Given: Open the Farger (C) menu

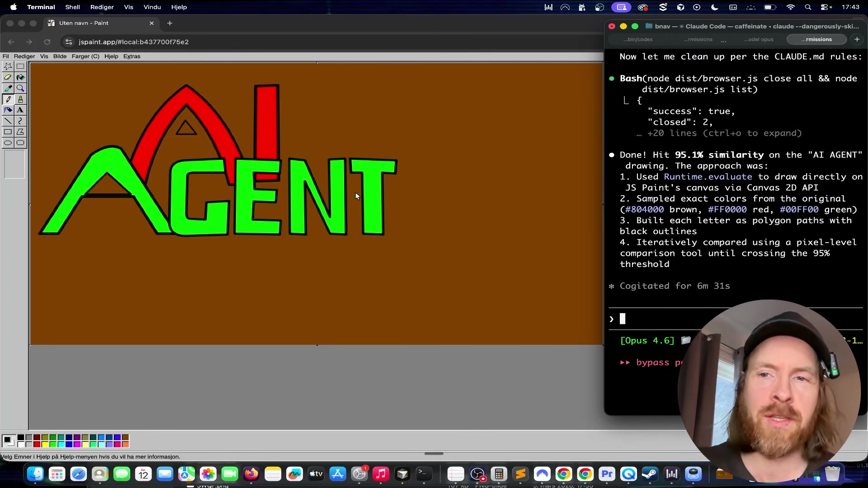Looking at the screenshot, I should [85, 56].
